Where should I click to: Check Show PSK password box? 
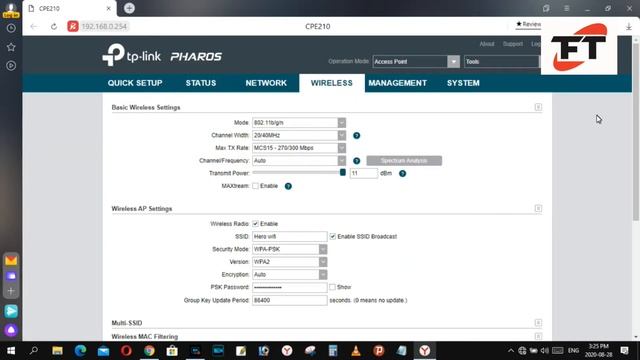333,287
